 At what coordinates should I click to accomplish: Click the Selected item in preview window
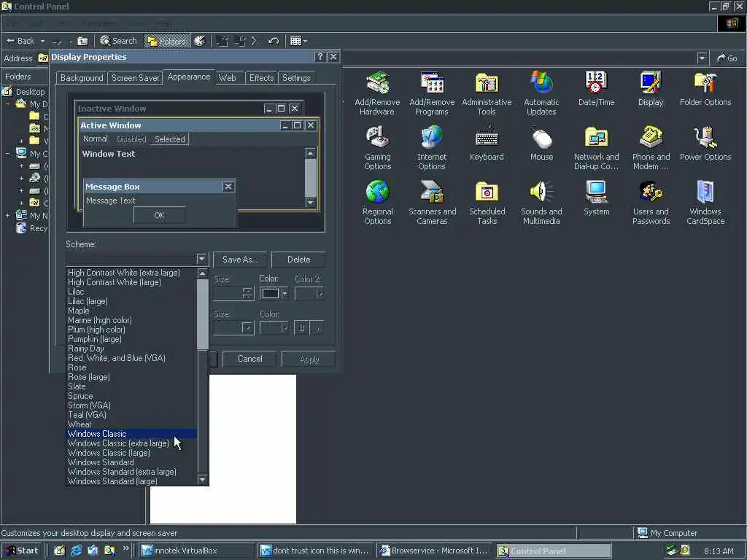pos(169,139)
